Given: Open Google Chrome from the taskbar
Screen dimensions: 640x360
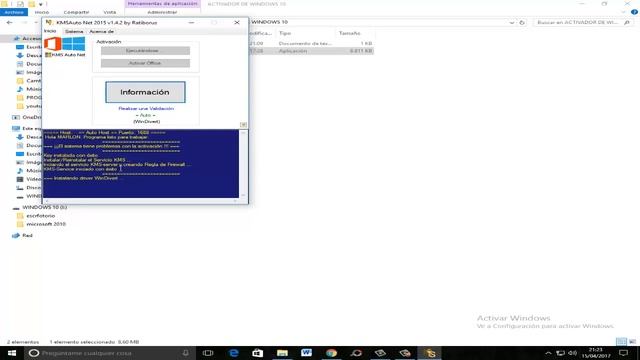Looking at the screenshot, I should pos(331,353).
